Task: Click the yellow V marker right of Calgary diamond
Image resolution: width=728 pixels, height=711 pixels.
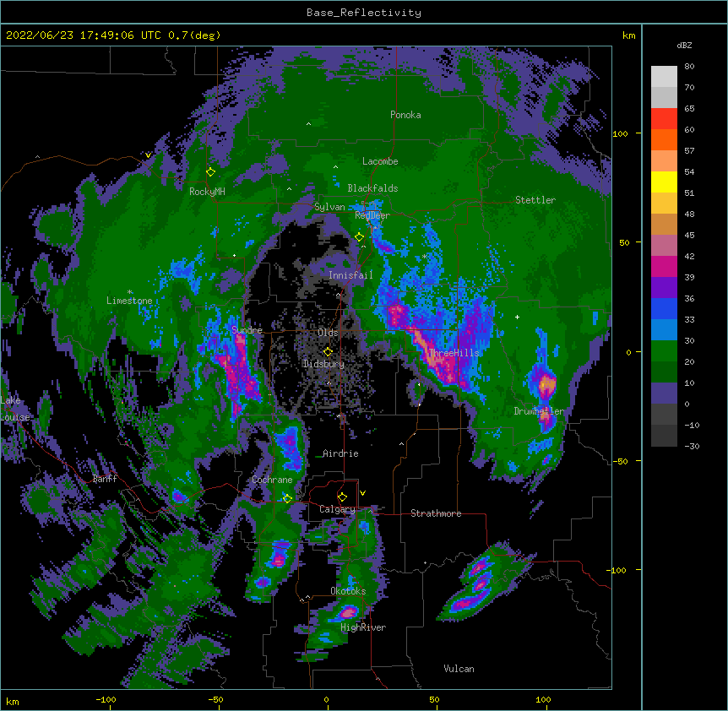Action: pyautogui.click(x=362, y=493)
